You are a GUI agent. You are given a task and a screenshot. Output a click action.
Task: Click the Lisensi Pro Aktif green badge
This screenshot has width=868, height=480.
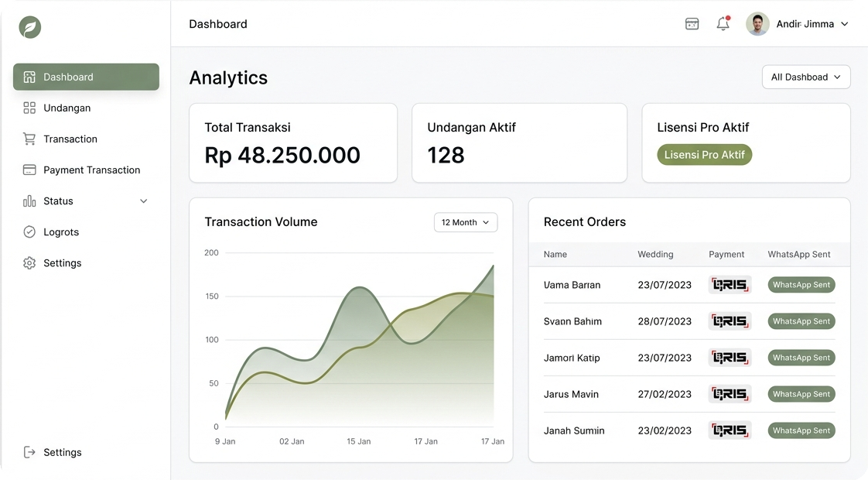click(705, 155)
